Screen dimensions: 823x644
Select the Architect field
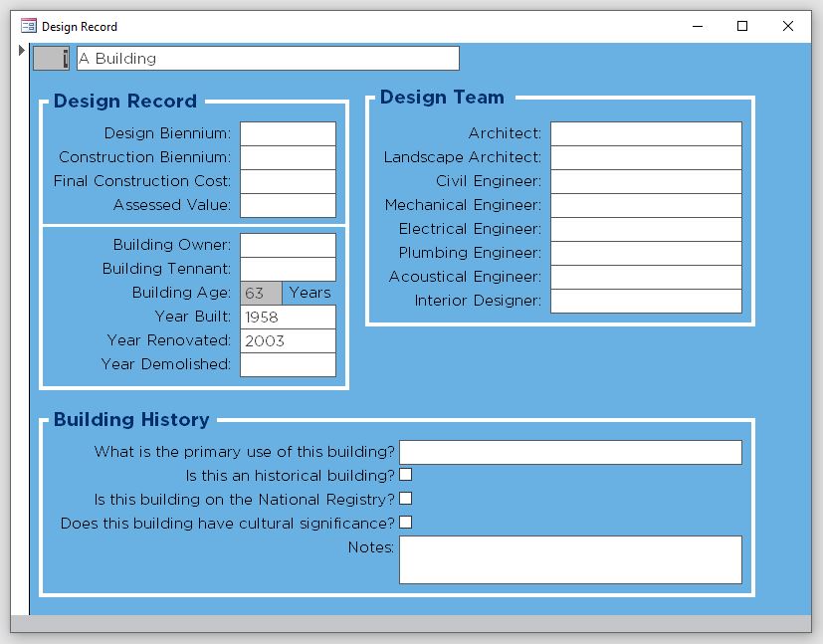point(645,132)
